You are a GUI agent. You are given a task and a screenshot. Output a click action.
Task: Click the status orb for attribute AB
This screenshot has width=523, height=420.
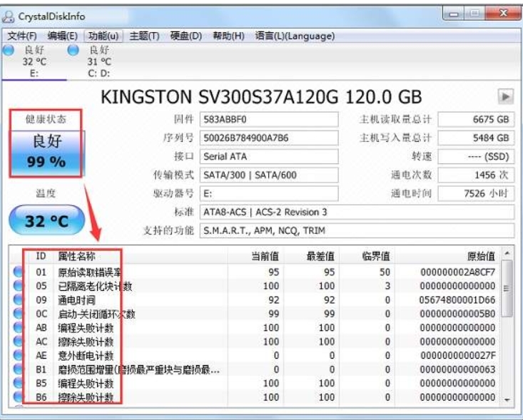[x=19, y=328]
